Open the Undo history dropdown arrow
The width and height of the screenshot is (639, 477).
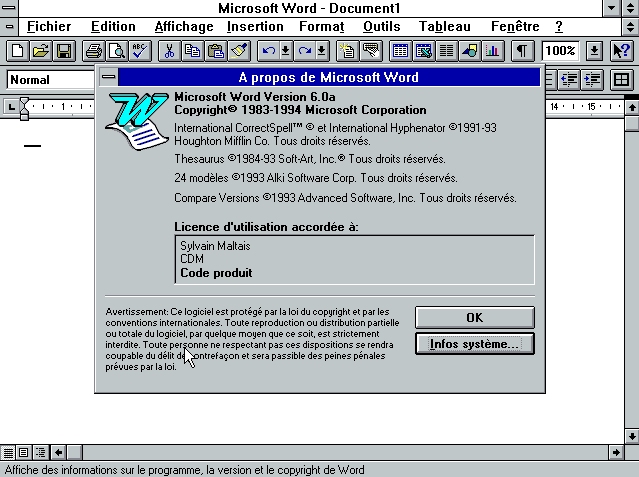(286, 51)
